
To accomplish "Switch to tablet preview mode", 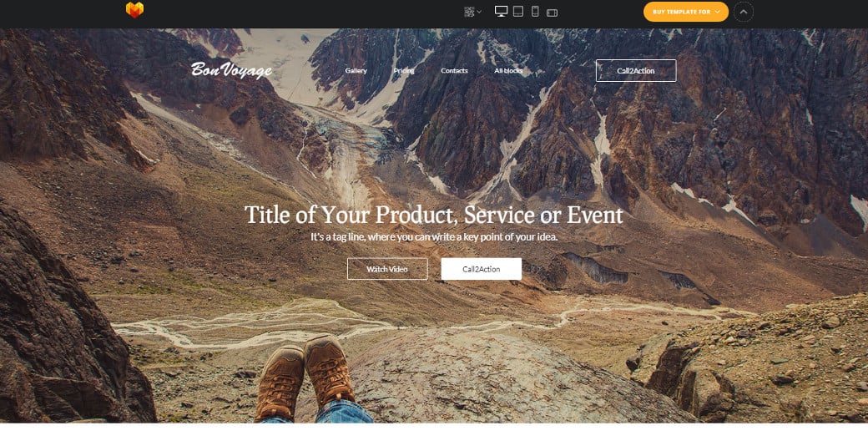I will (x=518, y=11).
